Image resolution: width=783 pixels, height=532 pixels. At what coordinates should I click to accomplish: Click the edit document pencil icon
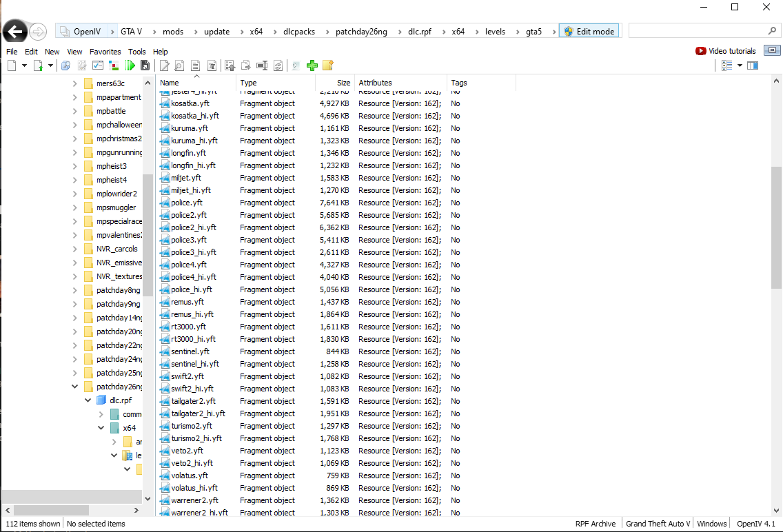click(164, 65)
